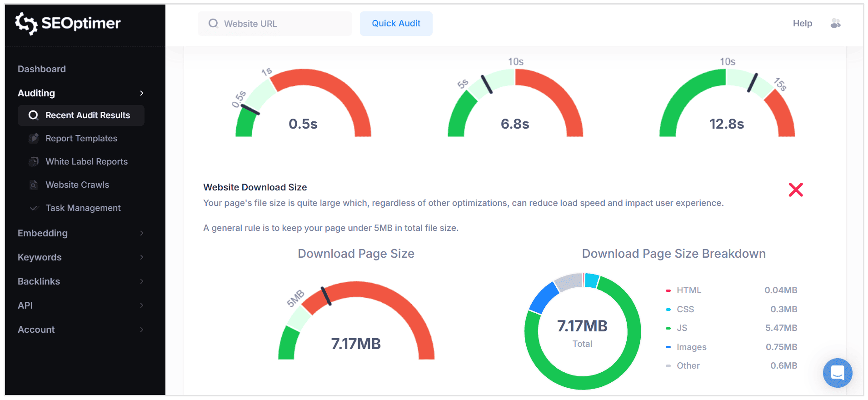Click the red X fail icon
The width and height of the screenshot is (868, 400).
coord(796,190)
